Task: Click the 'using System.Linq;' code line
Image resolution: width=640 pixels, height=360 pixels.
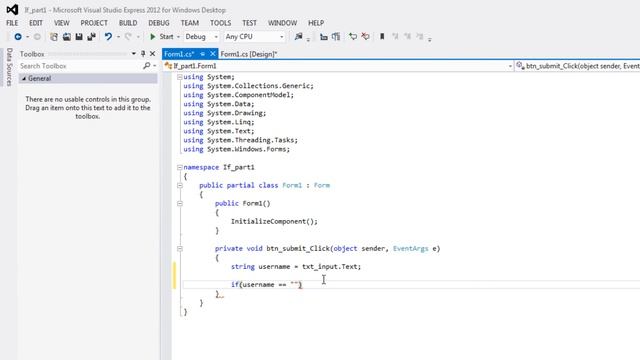Action: click(219, 122)
